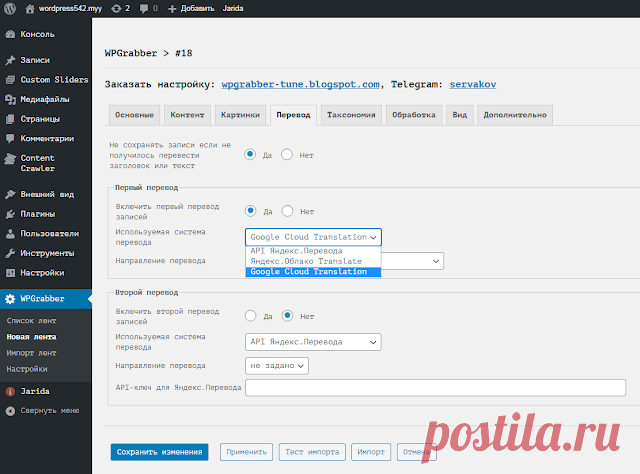Open second translation system dropdown
This screenshot has height=474, width=640.
pos(313,342)
